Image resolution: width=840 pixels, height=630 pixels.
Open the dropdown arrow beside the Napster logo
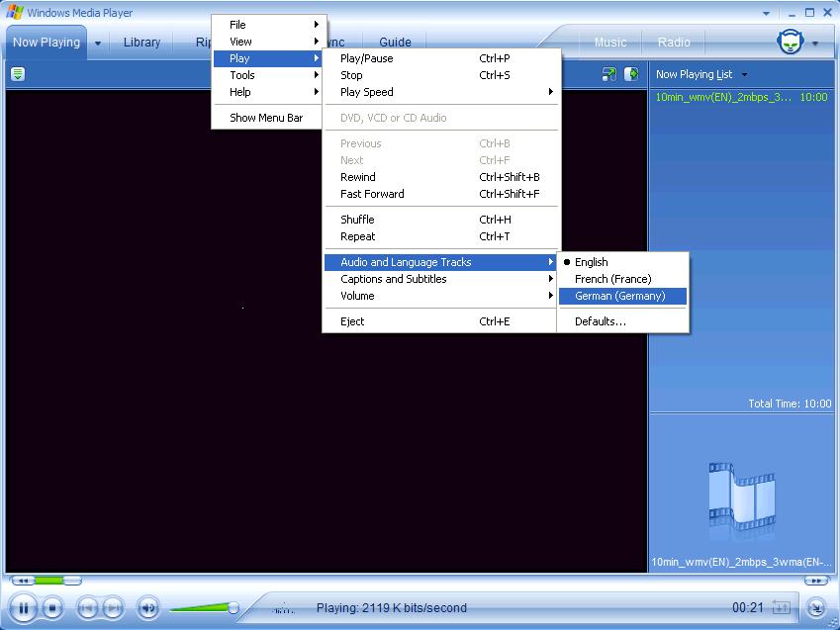815,43
